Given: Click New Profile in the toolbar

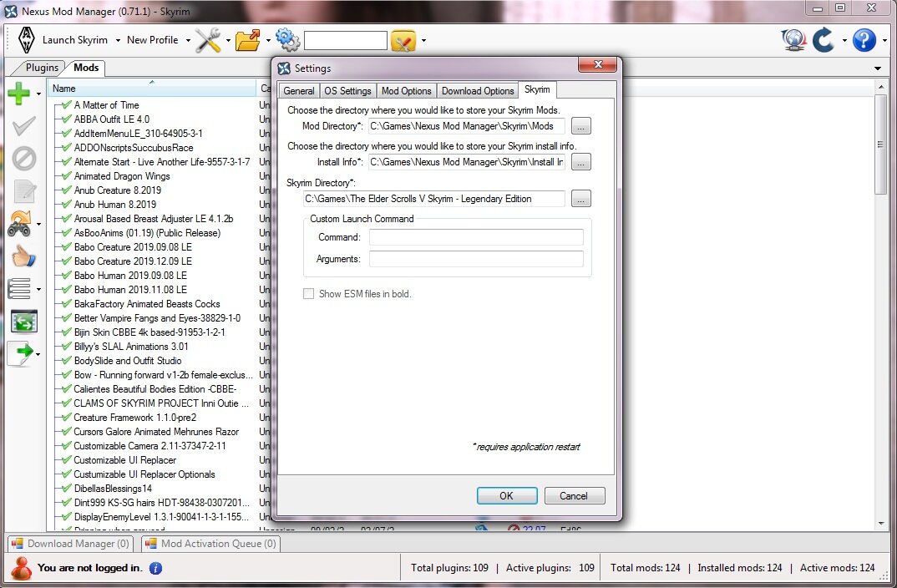Looking at the screenshot, I should coord(152,40).
